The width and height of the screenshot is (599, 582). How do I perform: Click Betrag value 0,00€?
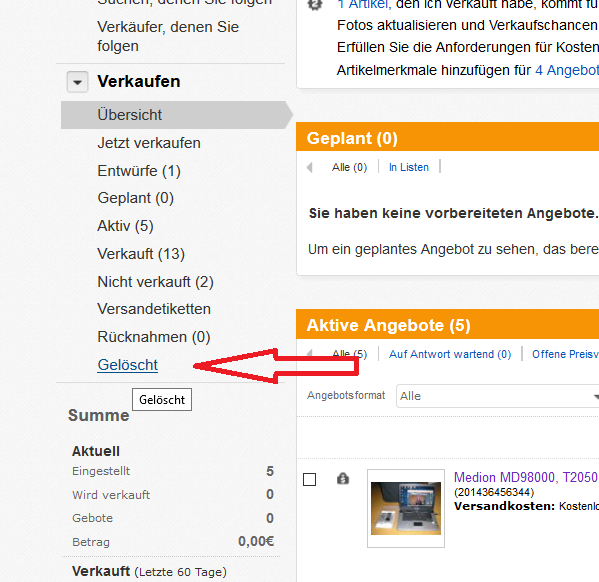click(x=256, y=541)
